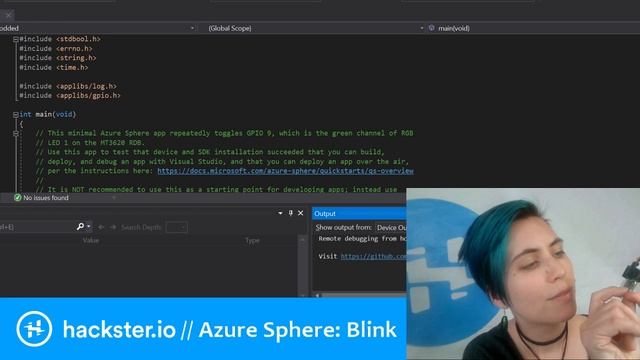This screenshot has width=640, height=360.
Task: Open the watch panel window position dropdown arrow
Action: pos(280,213)
